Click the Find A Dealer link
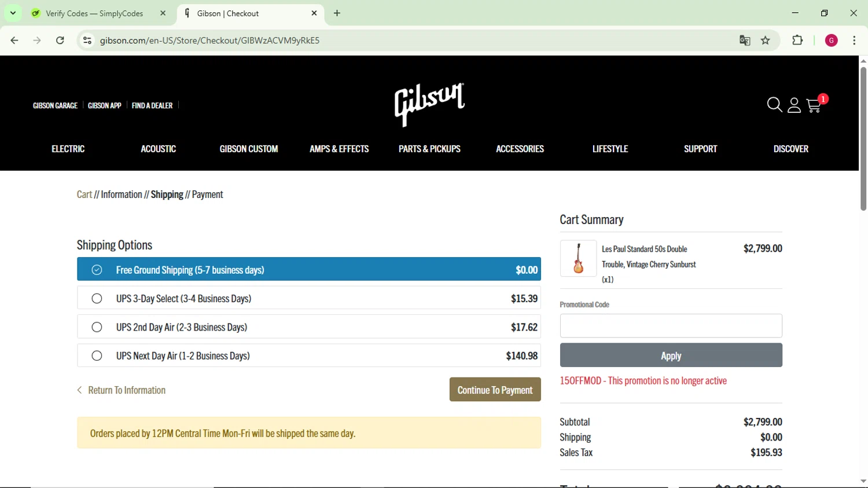 tap(152, 105)
